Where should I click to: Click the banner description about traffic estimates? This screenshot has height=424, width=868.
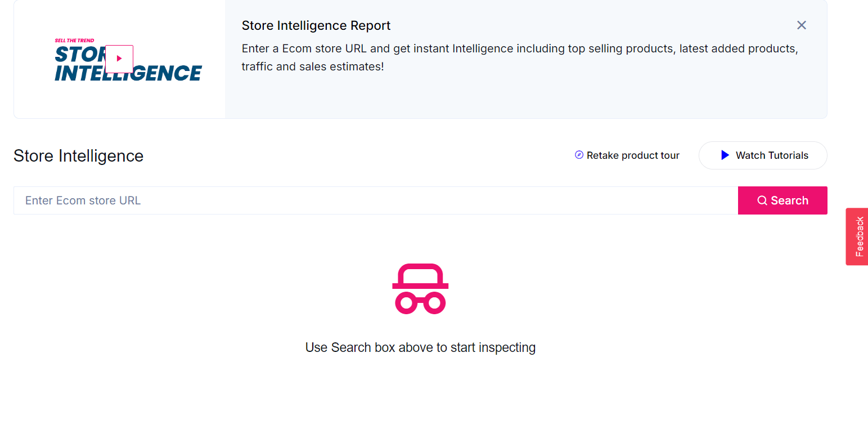520,57
